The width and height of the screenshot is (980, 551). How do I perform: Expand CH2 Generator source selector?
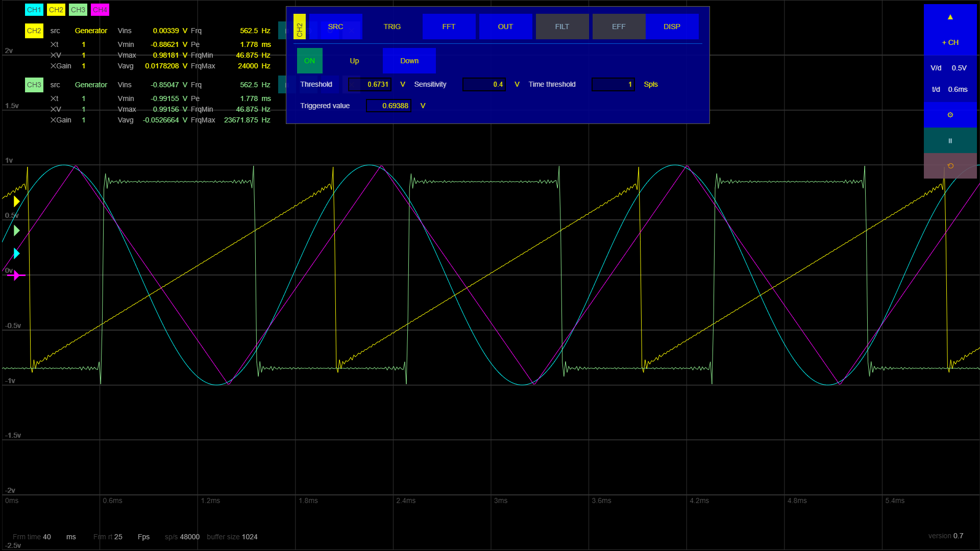(x=91, y=31)
